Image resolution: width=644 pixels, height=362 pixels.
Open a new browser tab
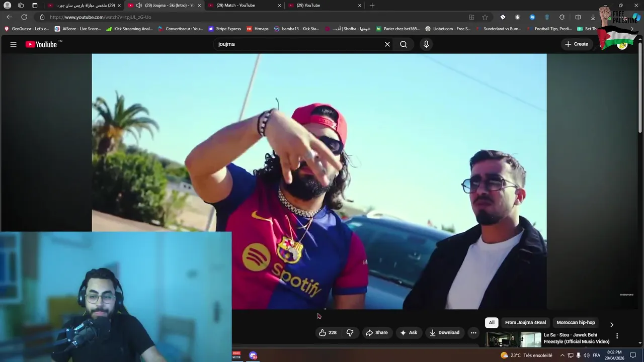pyautogui.click(x=372, y=5)
